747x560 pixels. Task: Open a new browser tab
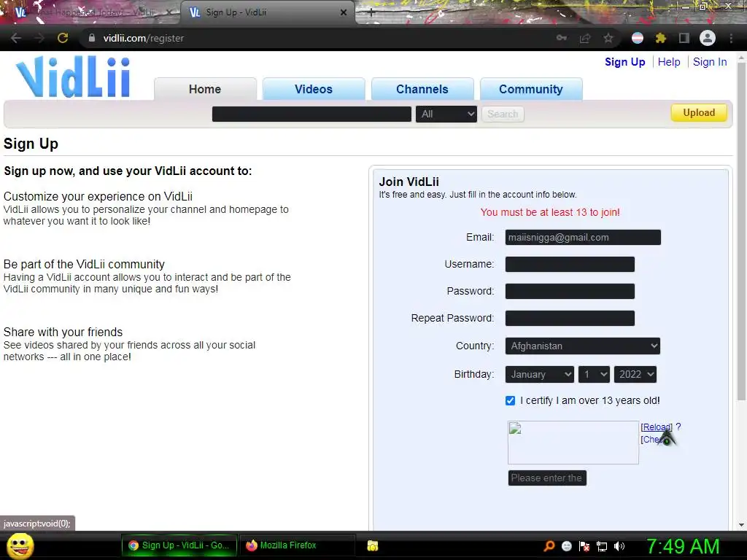click(x=371, y=13)
